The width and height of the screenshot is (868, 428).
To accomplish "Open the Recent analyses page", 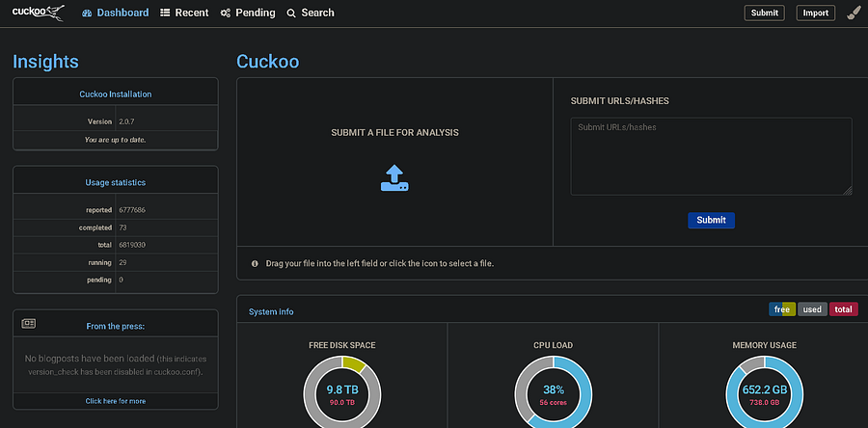I will tap(184, 13).
